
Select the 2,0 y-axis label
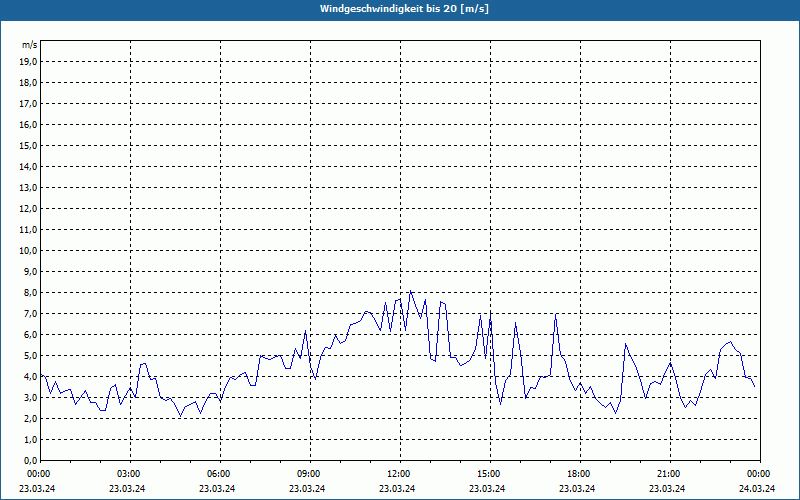tap(31, 418)
